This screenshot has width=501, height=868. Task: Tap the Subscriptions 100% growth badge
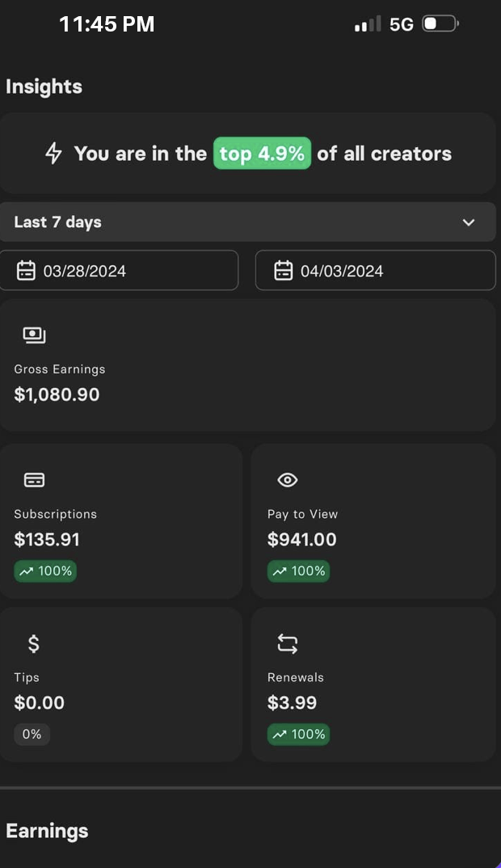[x=45, y=571]
